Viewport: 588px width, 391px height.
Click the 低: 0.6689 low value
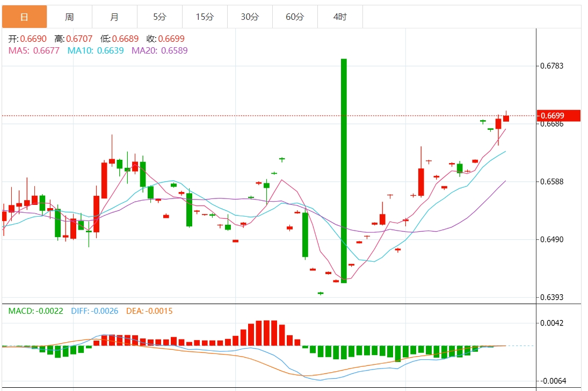119,39
